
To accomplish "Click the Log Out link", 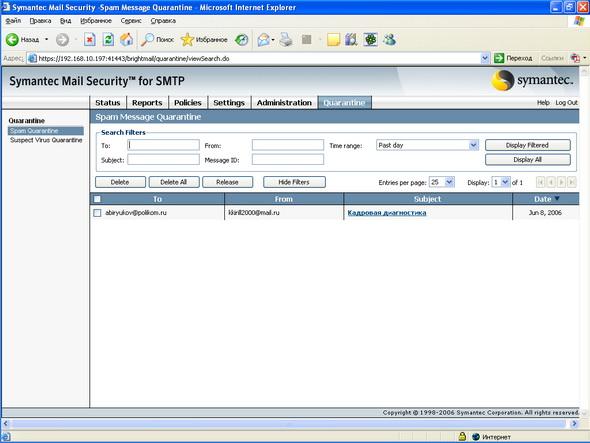I will (566, 102).
